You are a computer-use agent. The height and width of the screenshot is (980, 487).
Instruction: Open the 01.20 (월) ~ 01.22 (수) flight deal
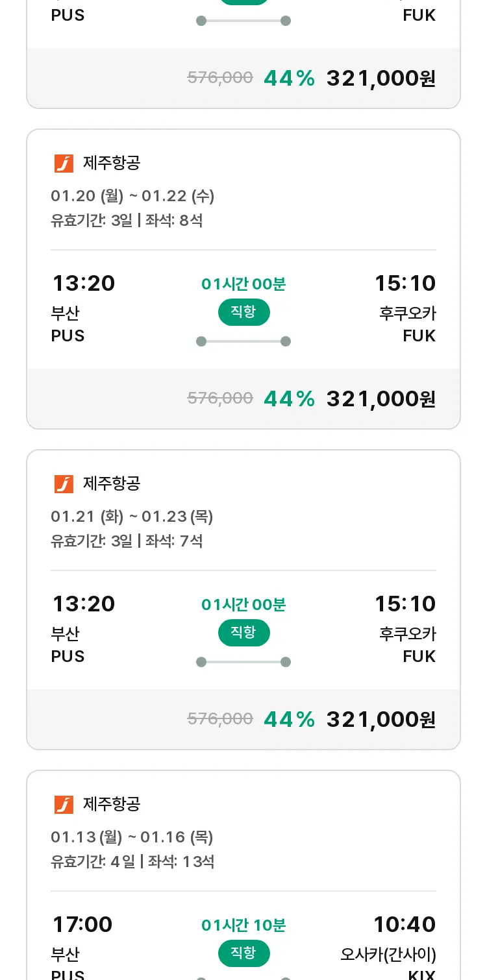point(243,279)
